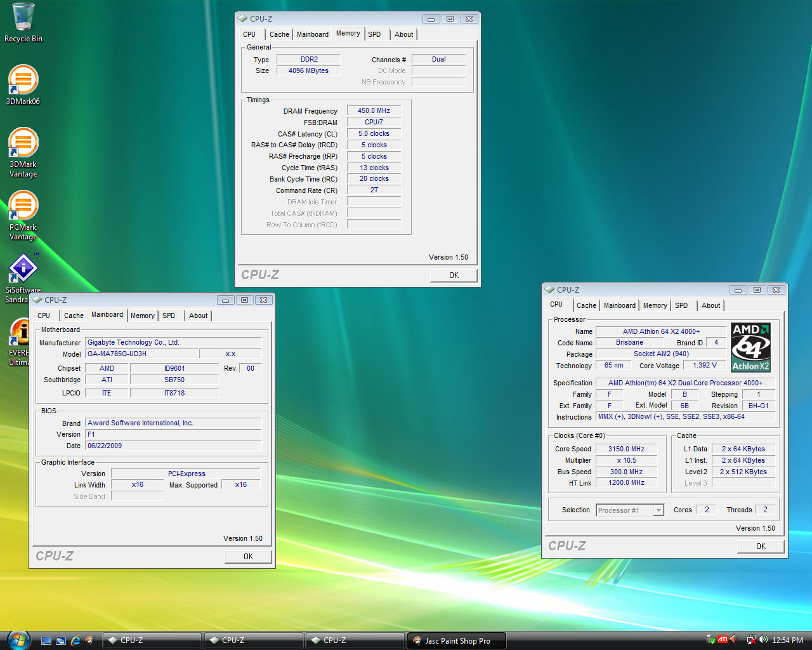Click Show Desktop in Quick Launch
This screenshot has height=650, width=812.
tap(46, 640)
